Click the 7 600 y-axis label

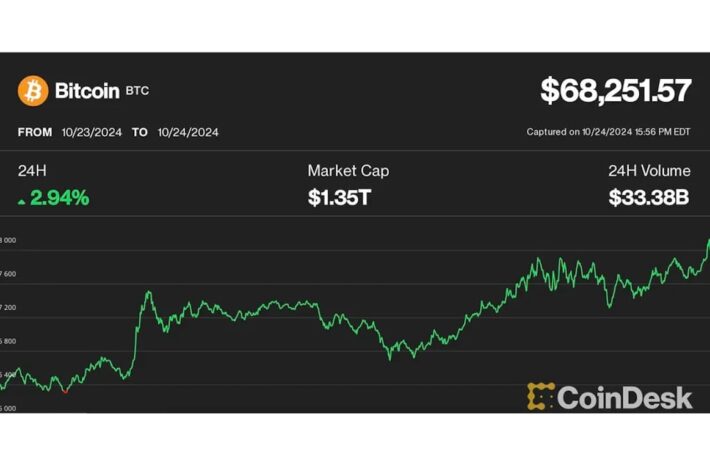coord(8,273)
